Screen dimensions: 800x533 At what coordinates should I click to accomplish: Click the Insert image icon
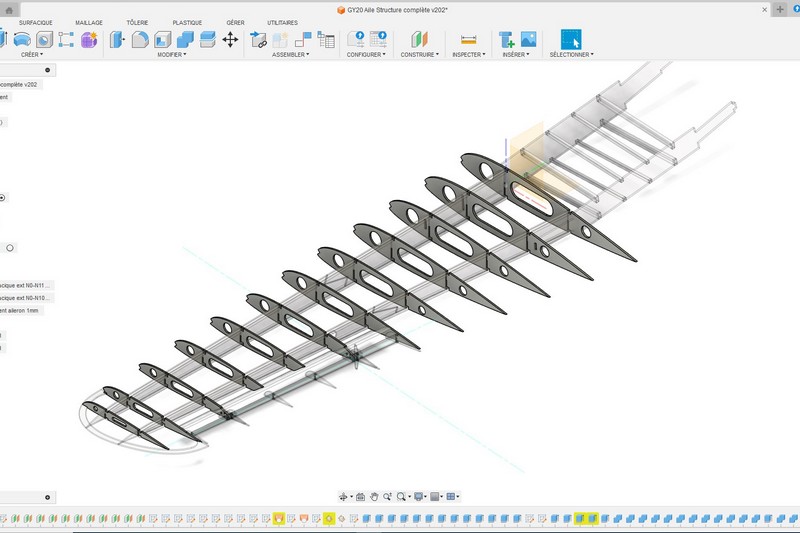coord(528,40)
